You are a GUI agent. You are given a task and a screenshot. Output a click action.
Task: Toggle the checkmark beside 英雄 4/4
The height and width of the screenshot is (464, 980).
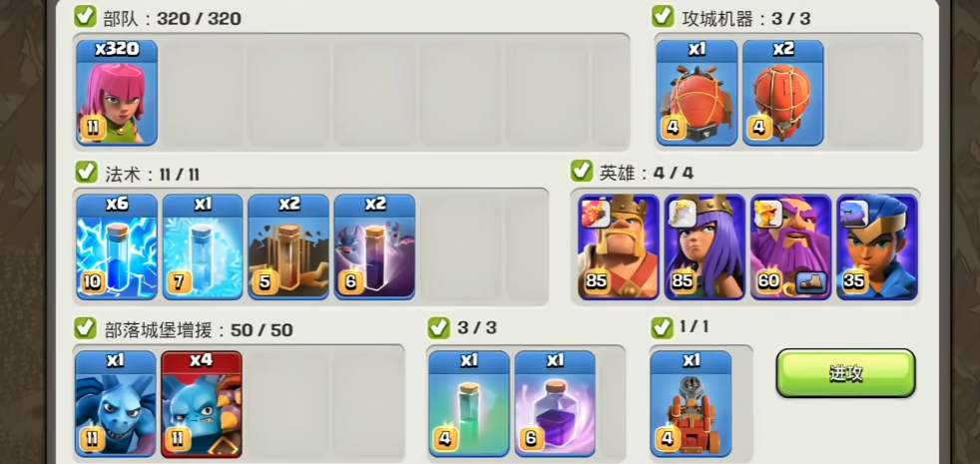pyautogui.click(x=581, y=170)
